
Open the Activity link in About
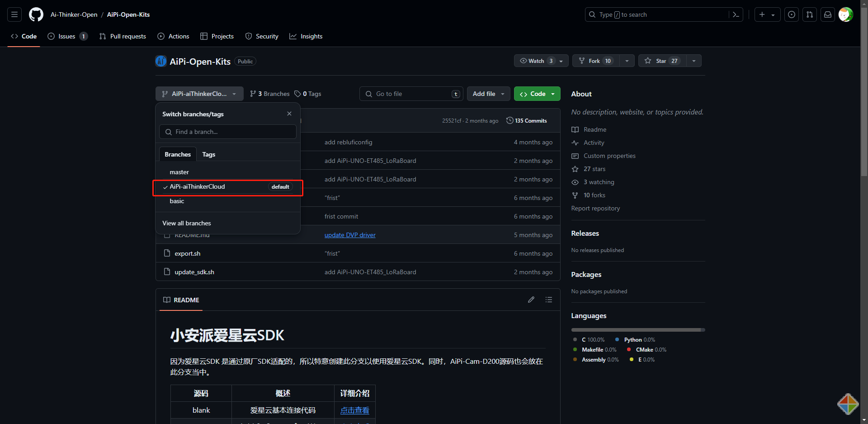point(588,143)
